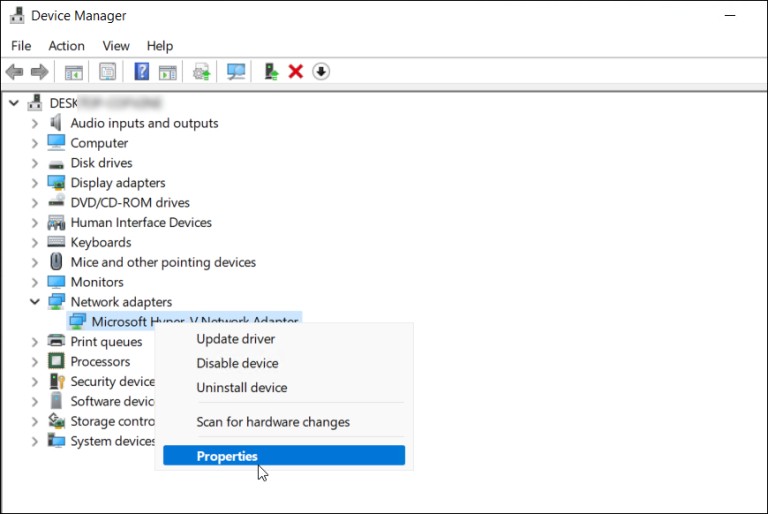Viewport: 768px width, 514px height.
Task: Click the Storage controllers icon
Action: pyautogui.click(x=56, y=421)
